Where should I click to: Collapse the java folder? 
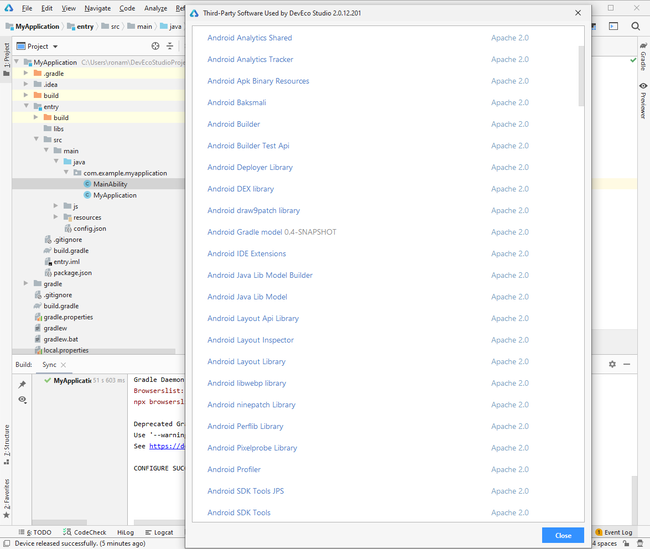click(x=56, y=161)
